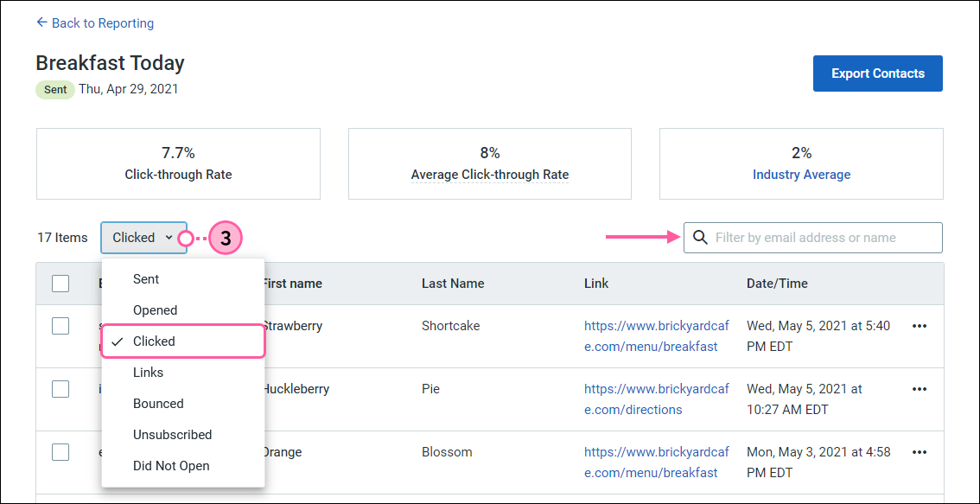Screen dimensions: 980x504
Task: Click the Last Name column header
Action: coord(453,284)
